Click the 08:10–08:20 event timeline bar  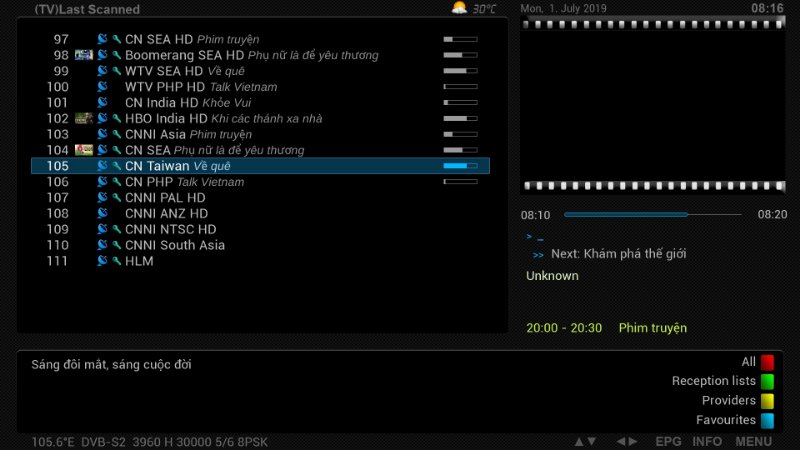[653, 215]
